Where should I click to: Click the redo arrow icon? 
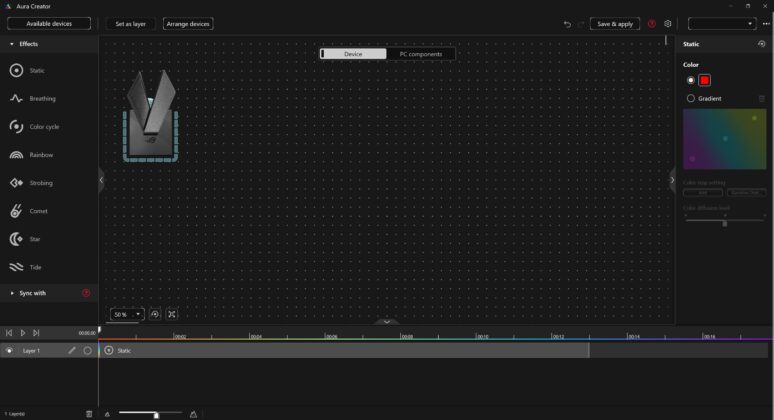click(581, 24)
